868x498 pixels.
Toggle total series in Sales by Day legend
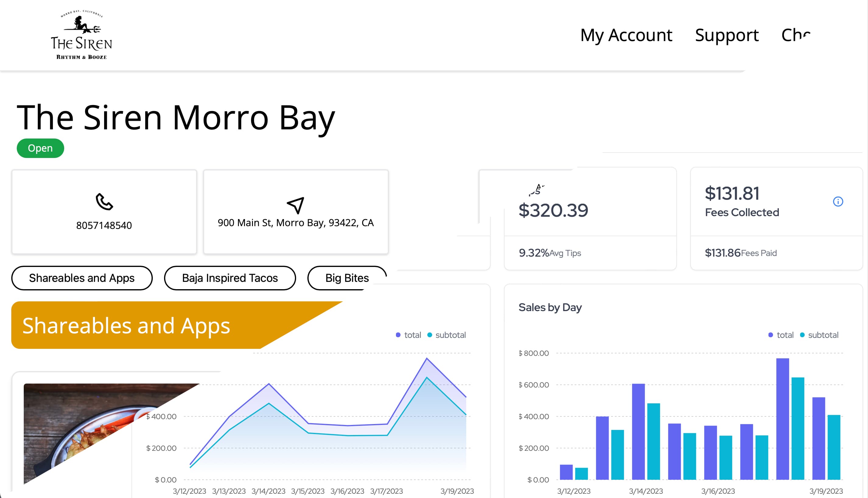point(781,335)
